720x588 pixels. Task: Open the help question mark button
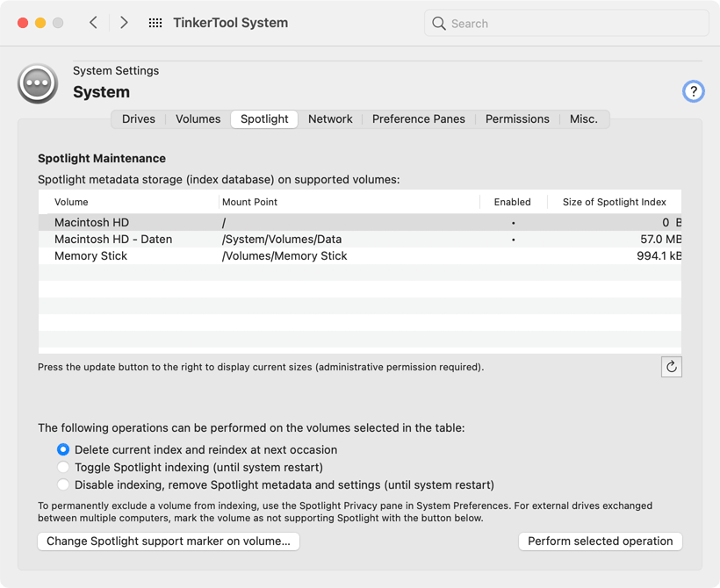coord(693,91)
